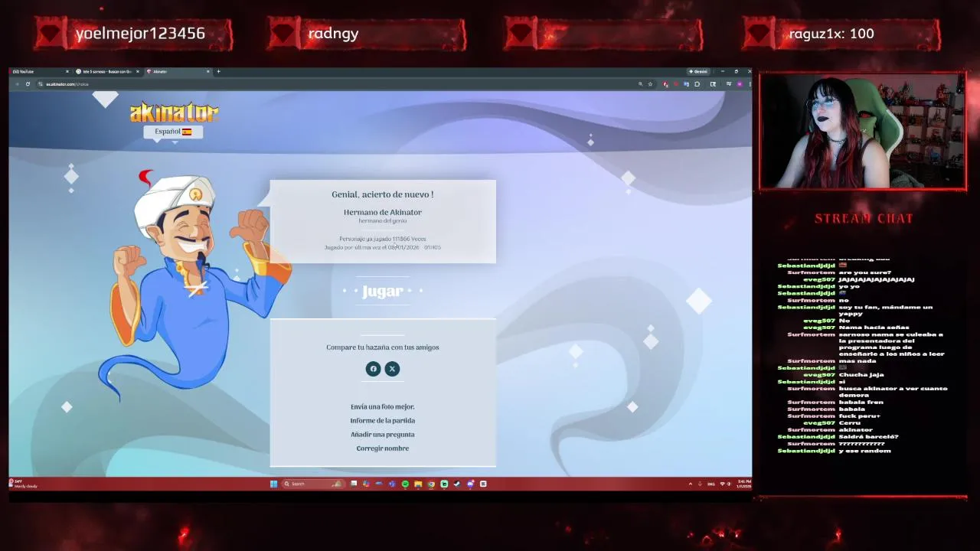Open Google Chrome from the taskbar
This screenshot has width=980, height=551.
(431, 484)
